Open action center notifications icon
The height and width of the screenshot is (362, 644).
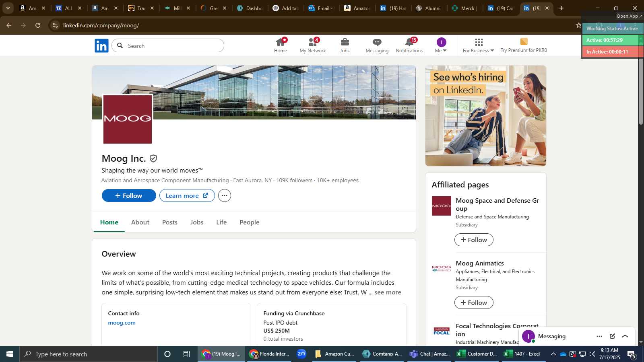[x=631, y=354]
